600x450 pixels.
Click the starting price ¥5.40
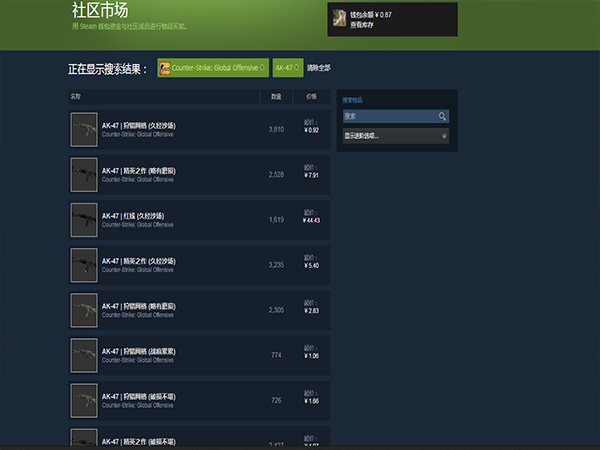[x=311, y=266]
